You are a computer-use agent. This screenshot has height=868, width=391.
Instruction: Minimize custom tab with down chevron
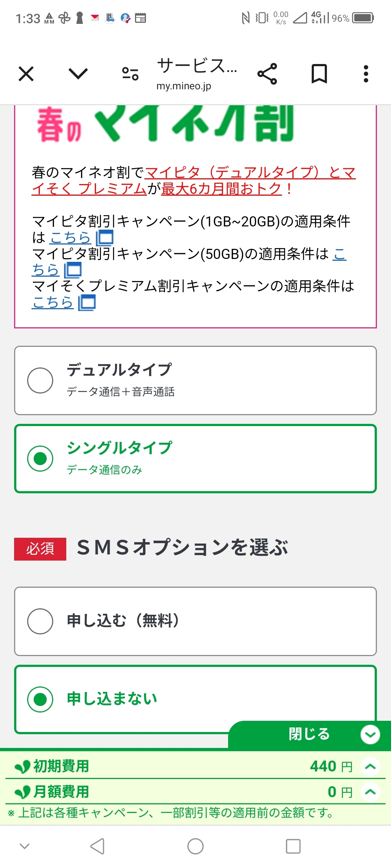(x=78, y=74)
